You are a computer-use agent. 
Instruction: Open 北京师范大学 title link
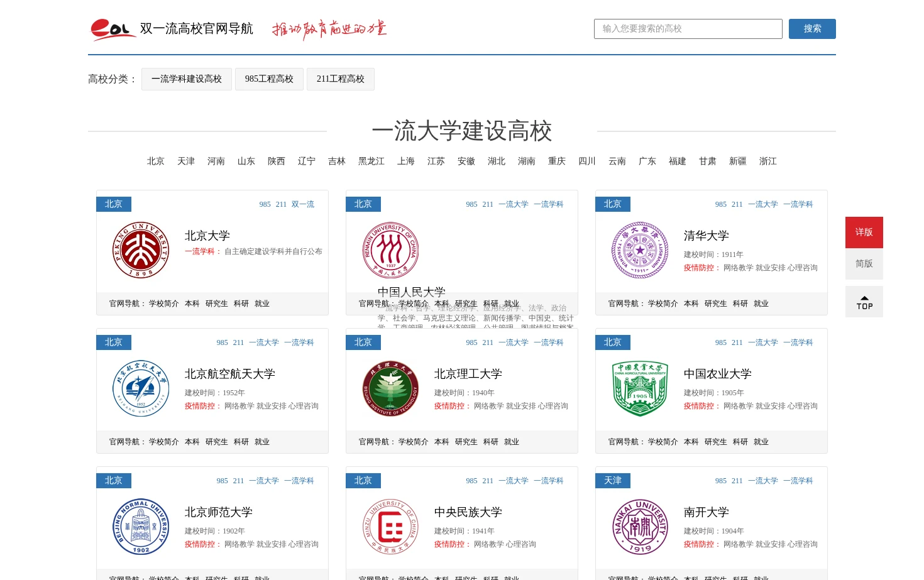(219, 512)
